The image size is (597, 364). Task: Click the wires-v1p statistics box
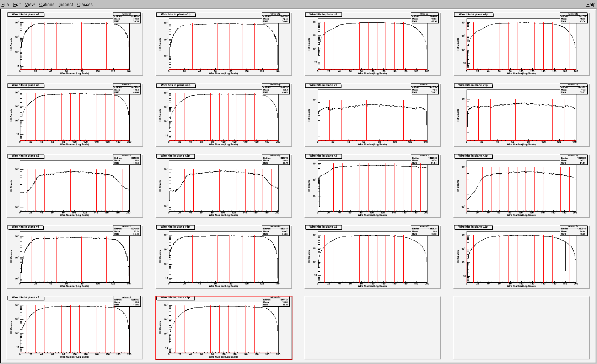[x=275, y=230]
